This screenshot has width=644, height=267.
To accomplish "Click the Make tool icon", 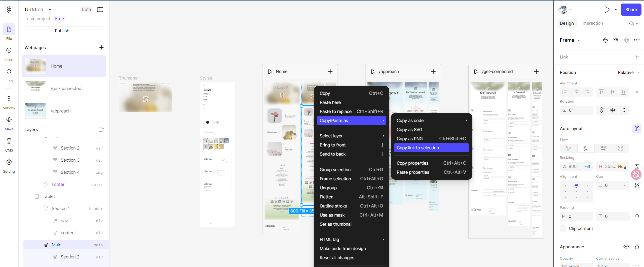I will point(9,120).
